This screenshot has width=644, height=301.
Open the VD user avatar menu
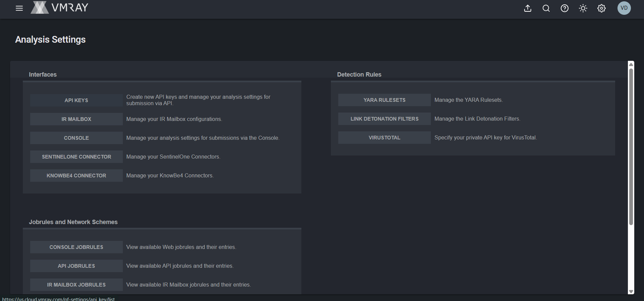pos(624,8)
